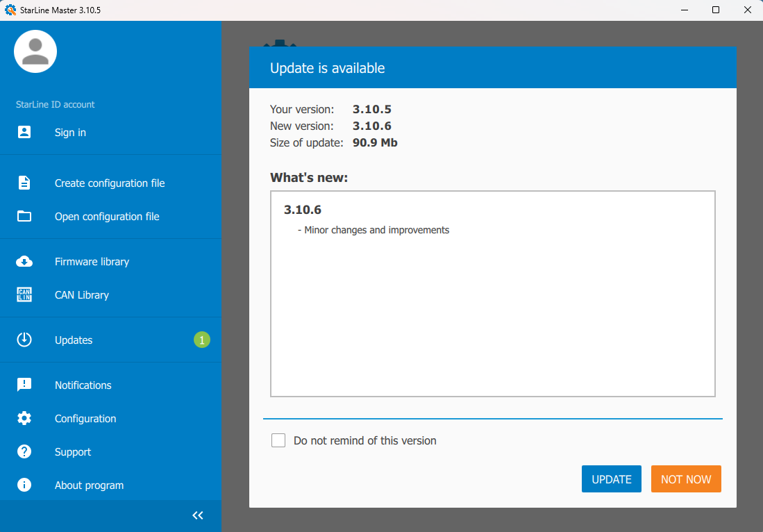Viewport: 763px width, 532px height.
Task: Click the StarLine Master title bar app icon
Action: point(10,10)
